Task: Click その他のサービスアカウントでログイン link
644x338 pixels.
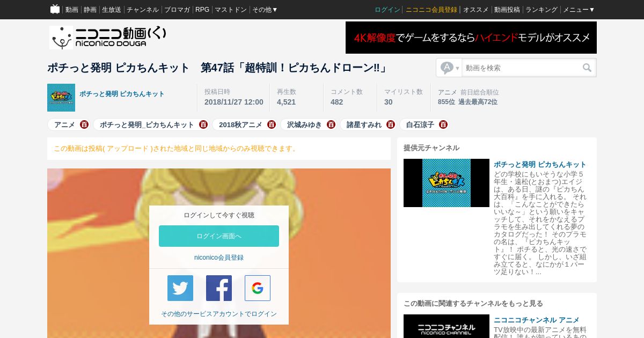Action: tap(219, 314)
